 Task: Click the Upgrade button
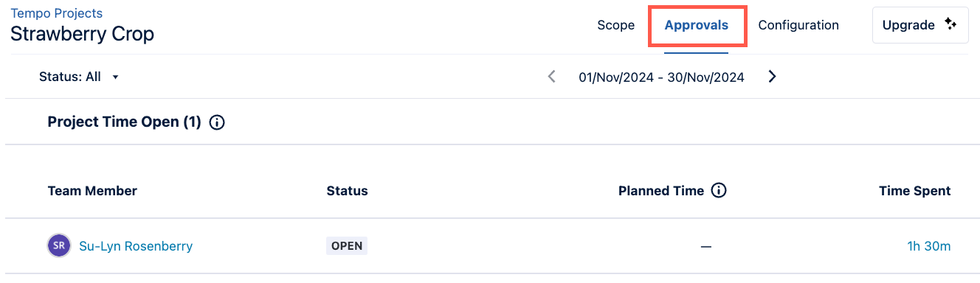tap(920, 25)
